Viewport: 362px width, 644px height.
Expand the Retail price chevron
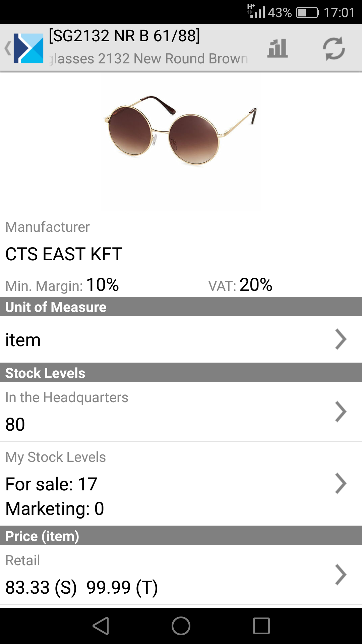click(340, 575)
